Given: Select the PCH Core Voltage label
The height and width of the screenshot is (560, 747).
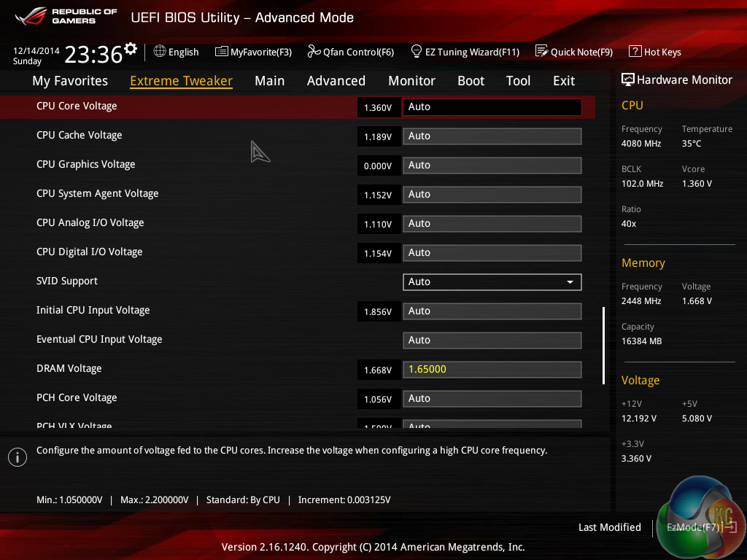Looking at the screenshot, I should point(77,397).
